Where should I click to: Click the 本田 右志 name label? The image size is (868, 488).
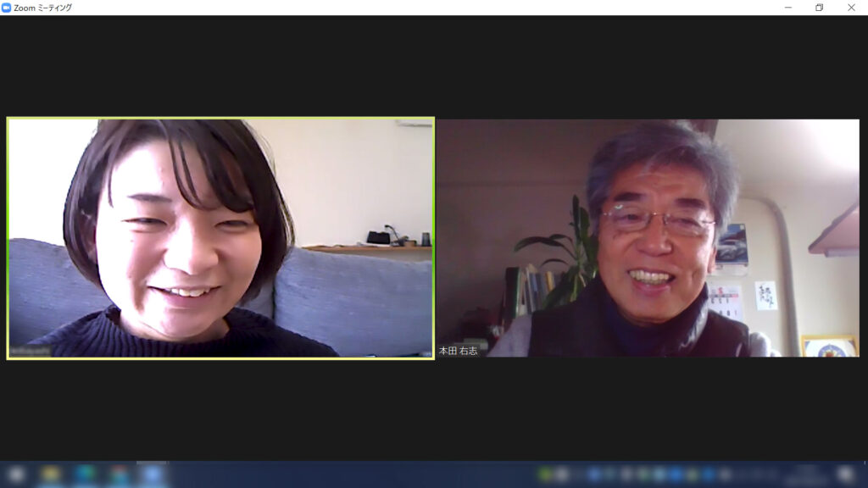point(459,351)
